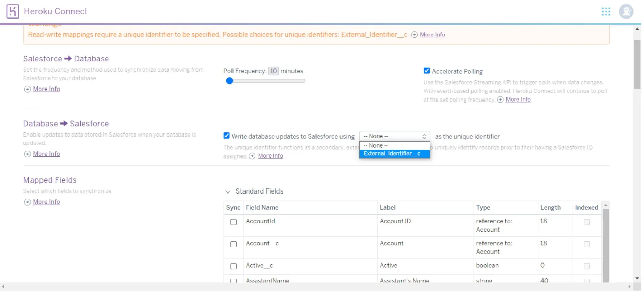Tick the Sync checkbox for Active__c
Image resolution: width=644 pixels, height=292 pixels.
pyautogui.click(x=234, y=266)
